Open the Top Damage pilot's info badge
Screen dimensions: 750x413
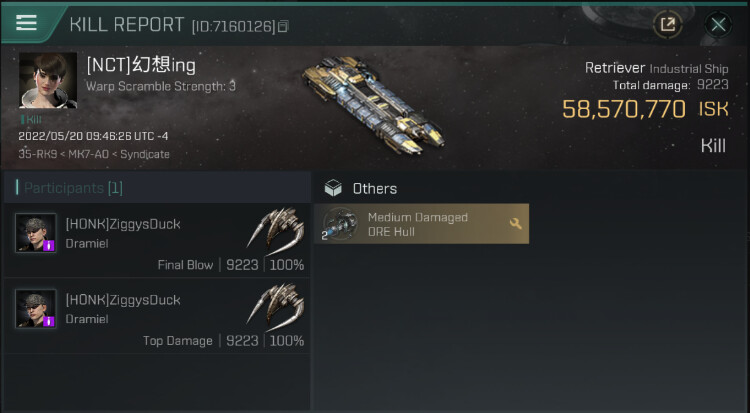(48, 322)
